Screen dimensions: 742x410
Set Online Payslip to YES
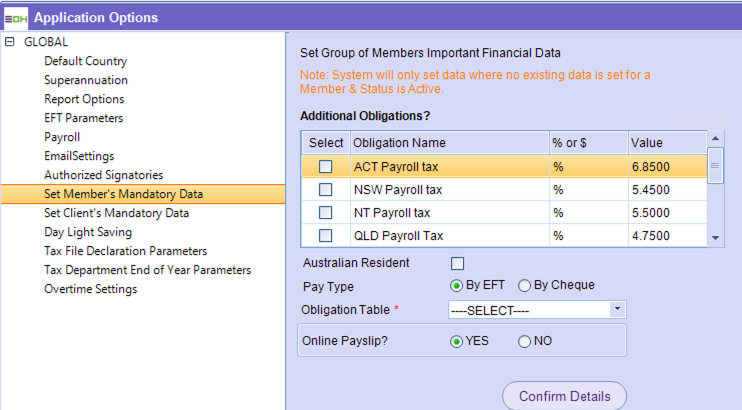457,341
